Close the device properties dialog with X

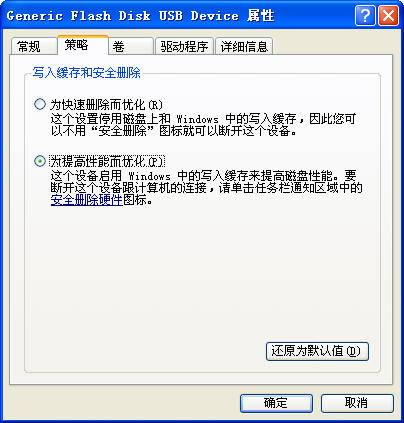388,15
